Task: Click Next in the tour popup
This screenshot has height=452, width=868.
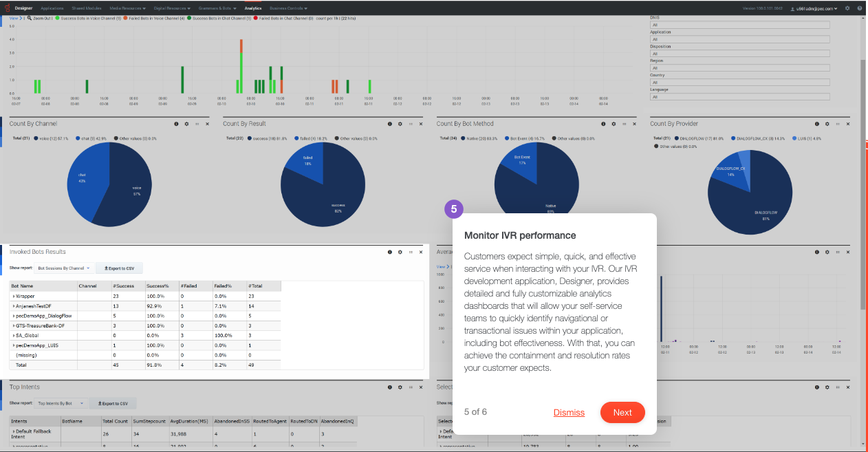Action: tap(622, 412)
